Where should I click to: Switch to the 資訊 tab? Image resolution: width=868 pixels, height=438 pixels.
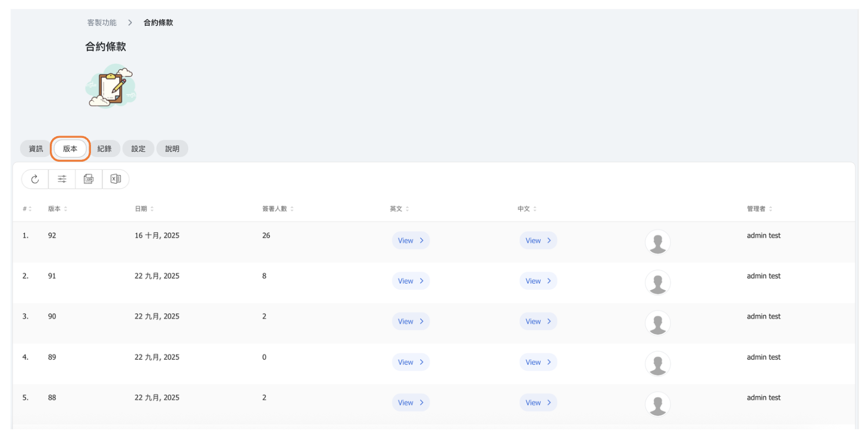[36, 149]
